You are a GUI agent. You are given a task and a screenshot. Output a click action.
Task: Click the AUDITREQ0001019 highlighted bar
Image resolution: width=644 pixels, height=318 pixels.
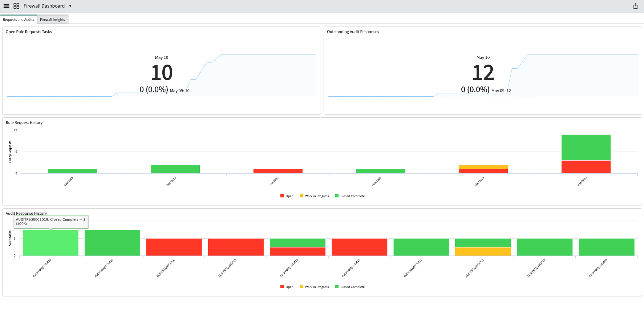point(50,243)
